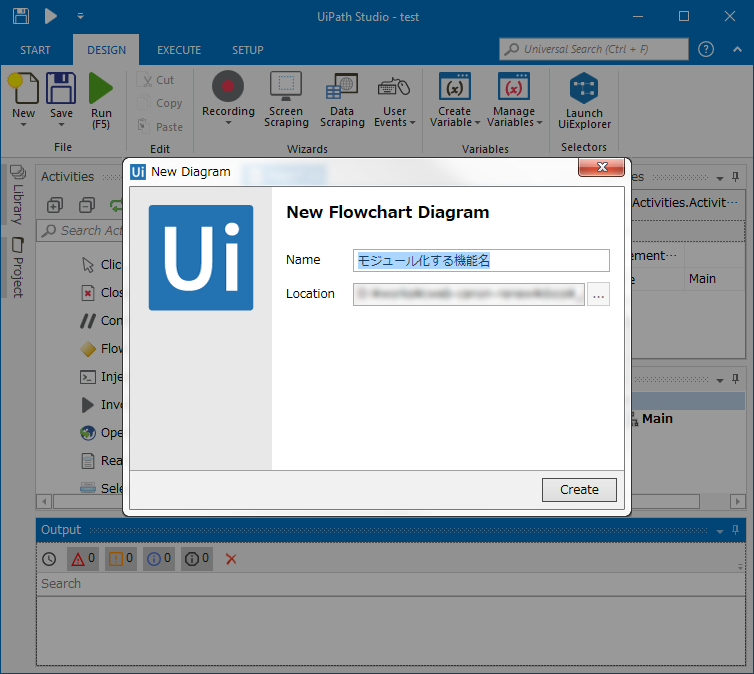Image resolution: width=754 pixels, height=674 pixels.
Task: Collapse the ribbon with the chevron
Action: [737, 49]
